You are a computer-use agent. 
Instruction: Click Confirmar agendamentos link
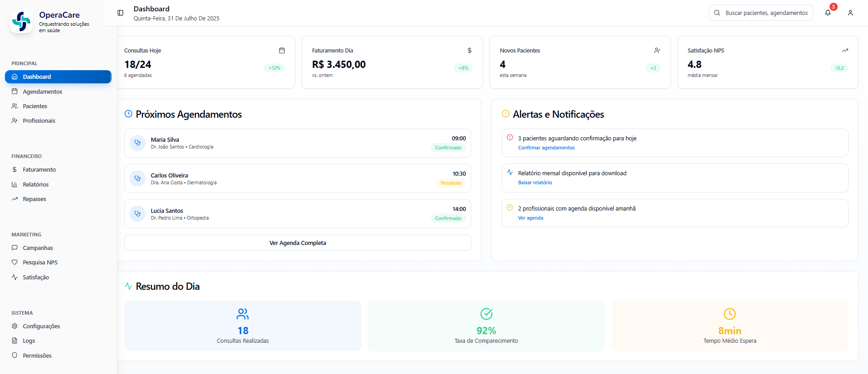546,148
